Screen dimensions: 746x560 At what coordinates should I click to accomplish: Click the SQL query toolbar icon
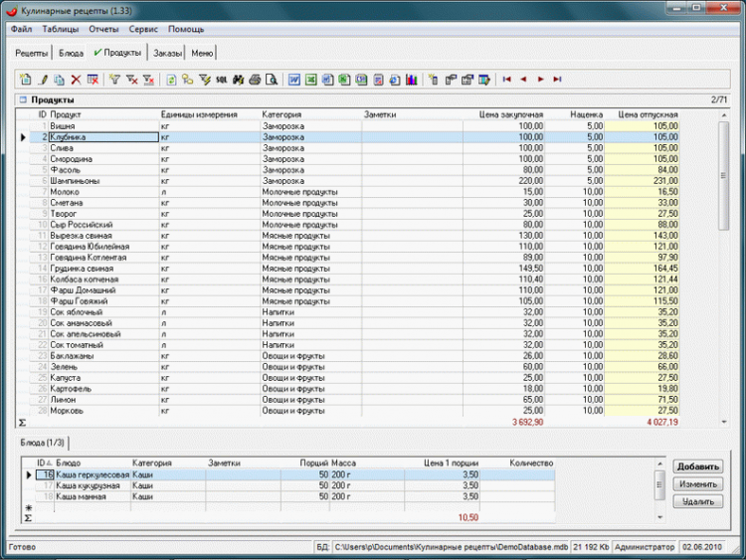point(222,79)
